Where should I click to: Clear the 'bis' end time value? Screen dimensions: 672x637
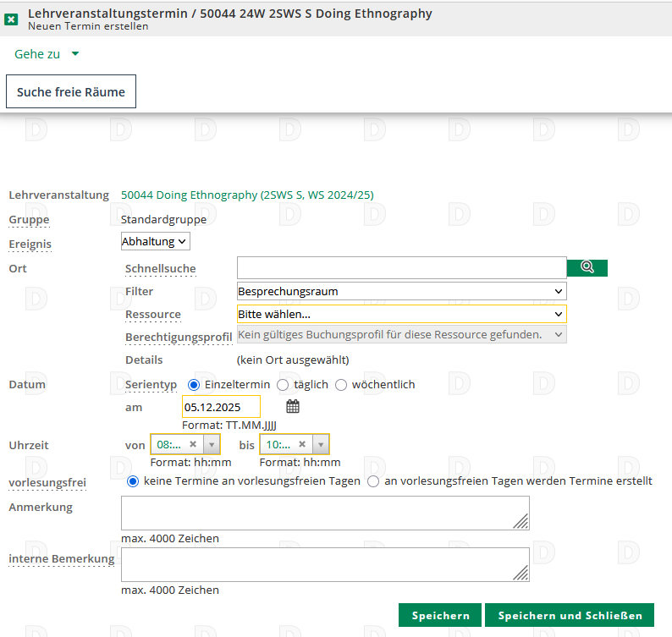click(302, 444)
